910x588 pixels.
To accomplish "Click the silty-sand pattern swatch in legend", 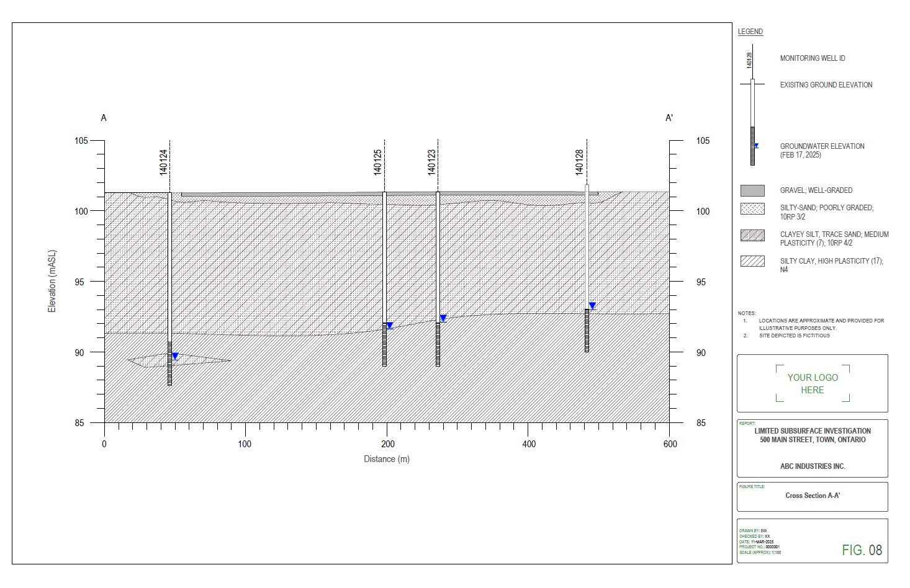I will coord(752,209).
